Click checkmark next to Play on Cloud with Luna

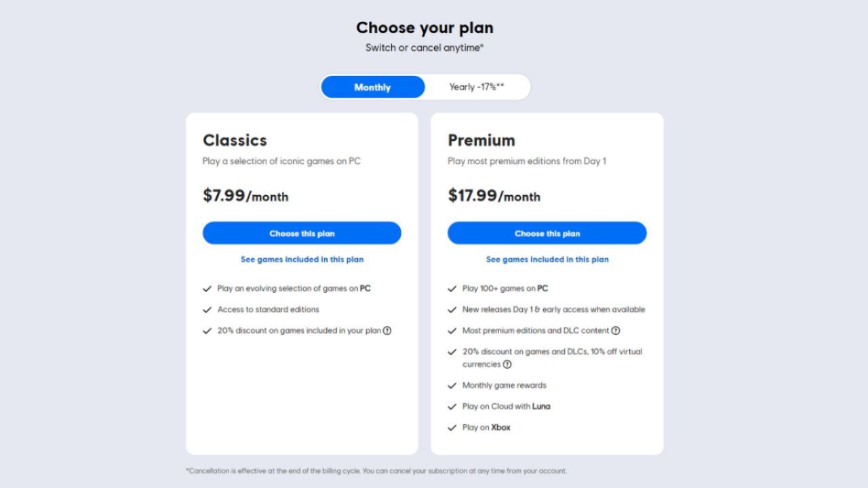(452, 407)
